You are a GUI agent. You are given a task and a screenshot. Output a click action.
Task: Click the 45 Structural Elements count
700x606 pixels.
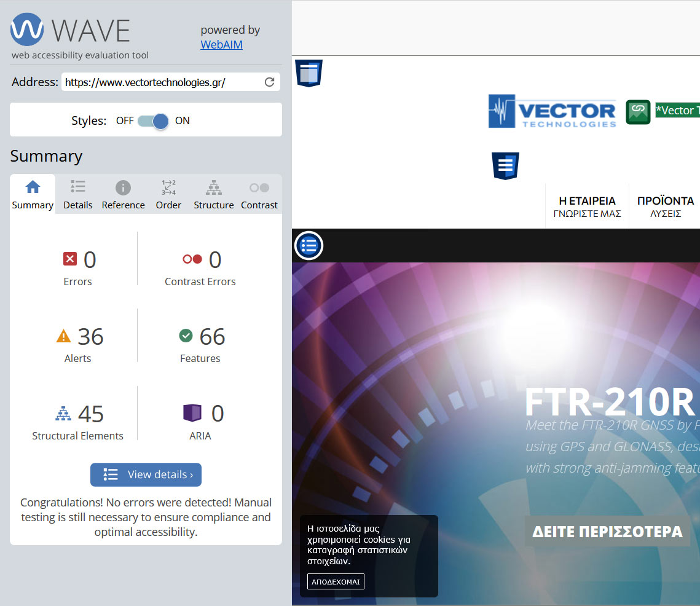click(x=91, y=414)
